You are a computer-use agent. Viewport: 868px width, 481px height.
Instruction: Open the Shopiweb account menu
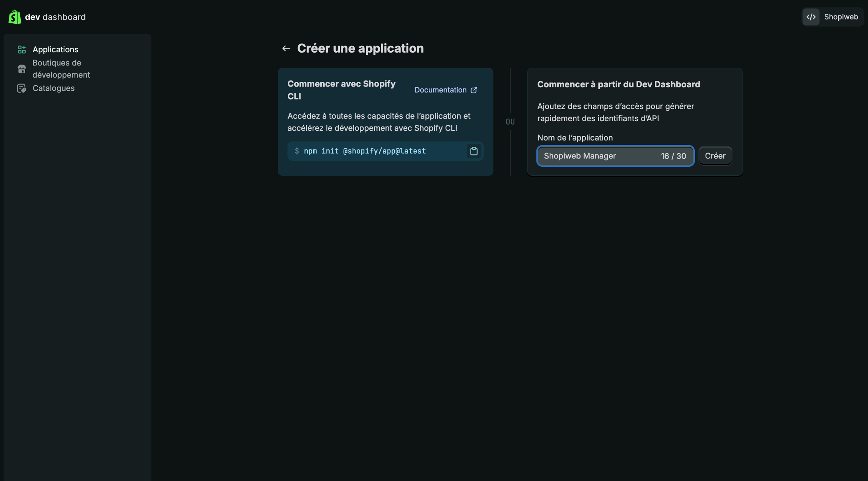click(x=840, y=17)
